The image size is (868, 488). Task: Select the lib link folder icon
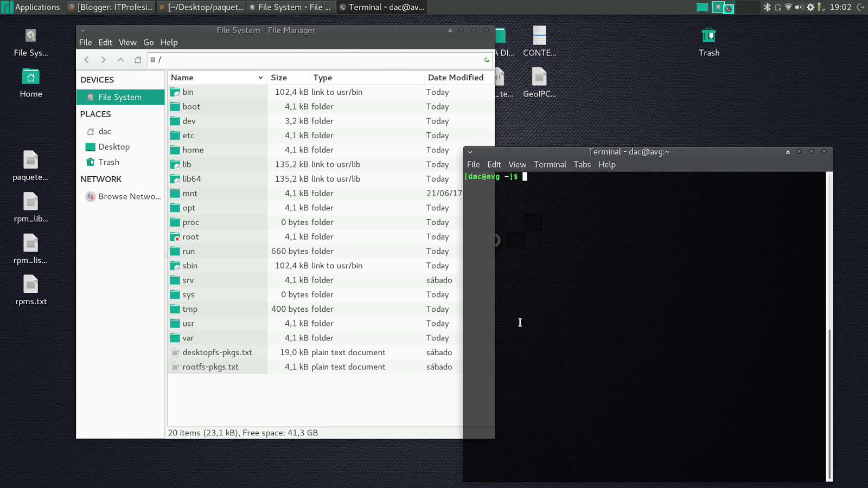point(175,164)
